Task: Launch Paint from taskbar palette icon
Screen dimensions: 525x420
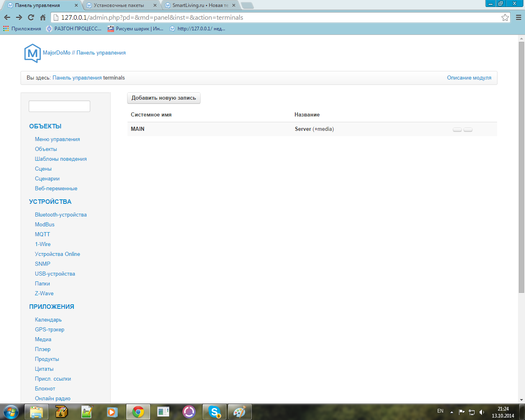Action: [x=239, y=411]
